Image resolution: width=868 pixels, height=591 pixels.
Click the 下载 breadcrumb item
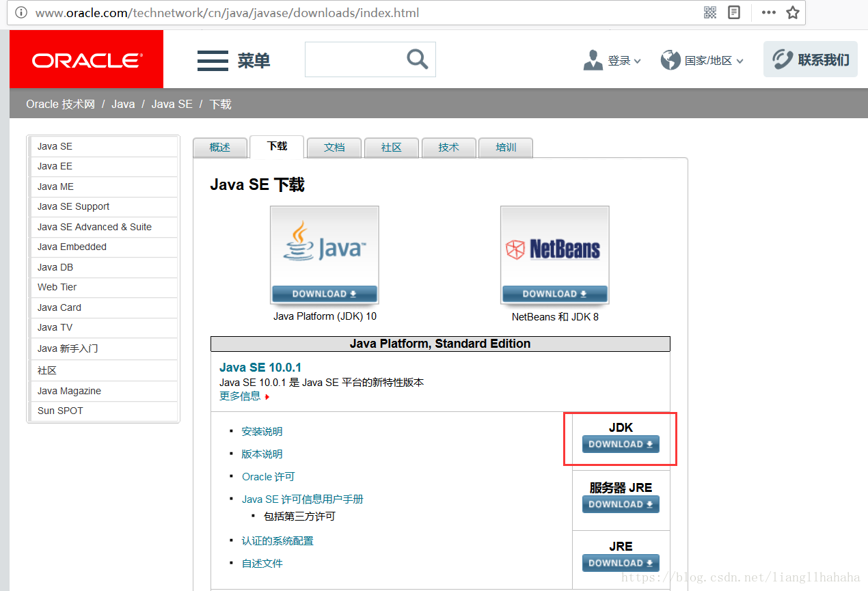[220, 104]
